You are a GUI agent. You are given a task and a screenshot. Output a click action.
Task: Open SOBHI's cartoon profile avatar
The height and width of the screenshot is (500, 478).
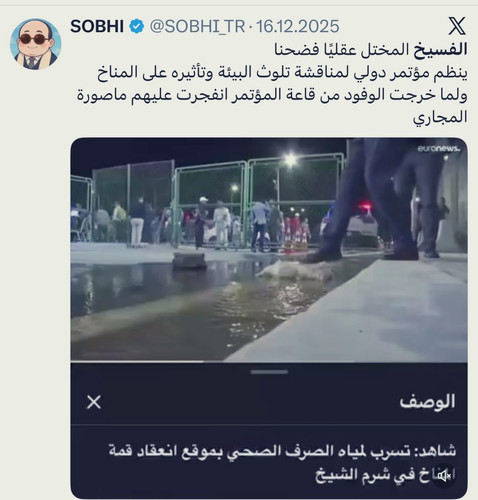tap(36, 44)
